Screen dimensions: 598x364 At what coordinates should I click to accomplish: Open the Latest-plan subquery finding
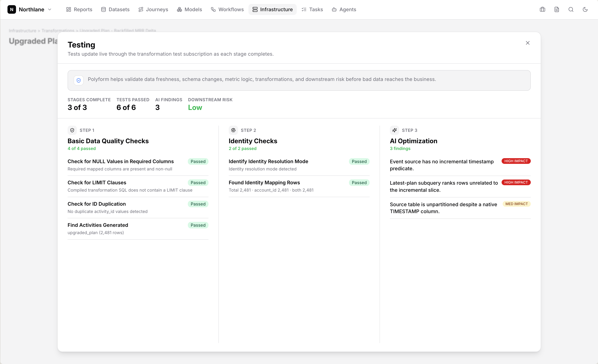click(x=460, y=186)
